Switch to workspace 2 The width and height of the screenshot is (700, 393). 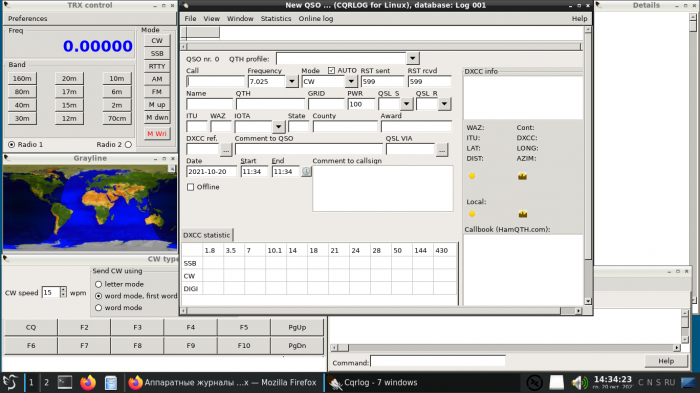point(46,383)
